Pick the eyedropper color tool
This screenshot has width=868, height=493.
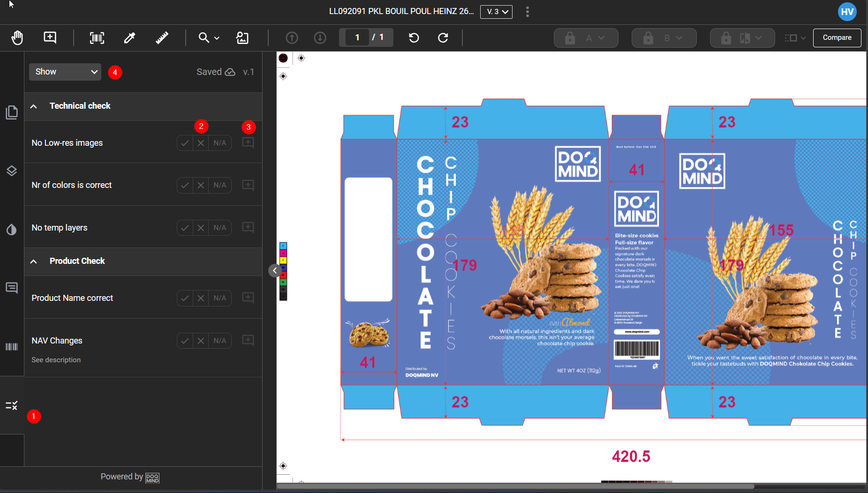coord(129,37)
